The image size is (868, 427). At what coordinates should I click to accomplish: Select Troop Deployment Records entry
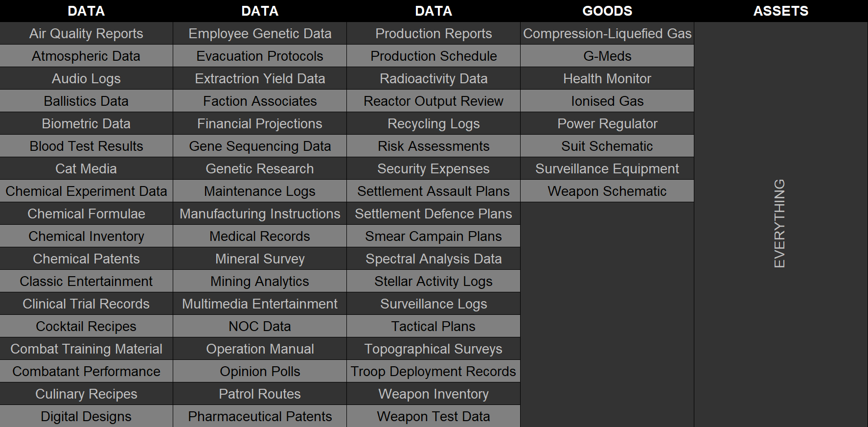pyautogui.click(x=434, y=371)
